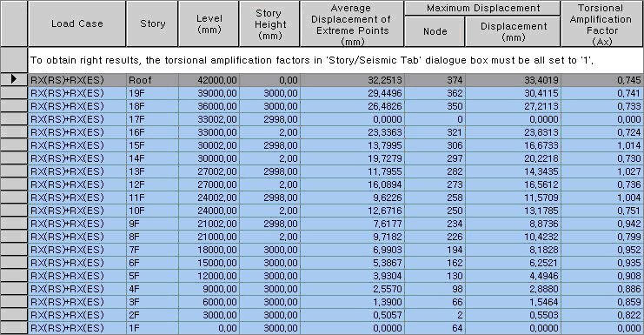644x335 pixels.
Task: Click the Story column header
Action: (x=152, y=23)
